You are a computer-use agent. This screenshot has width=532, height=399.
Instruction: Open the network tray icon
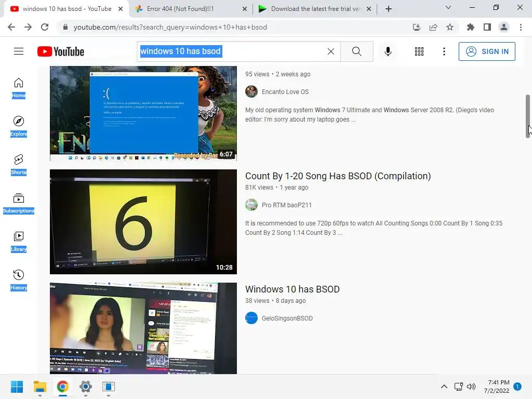click(458, 387)
